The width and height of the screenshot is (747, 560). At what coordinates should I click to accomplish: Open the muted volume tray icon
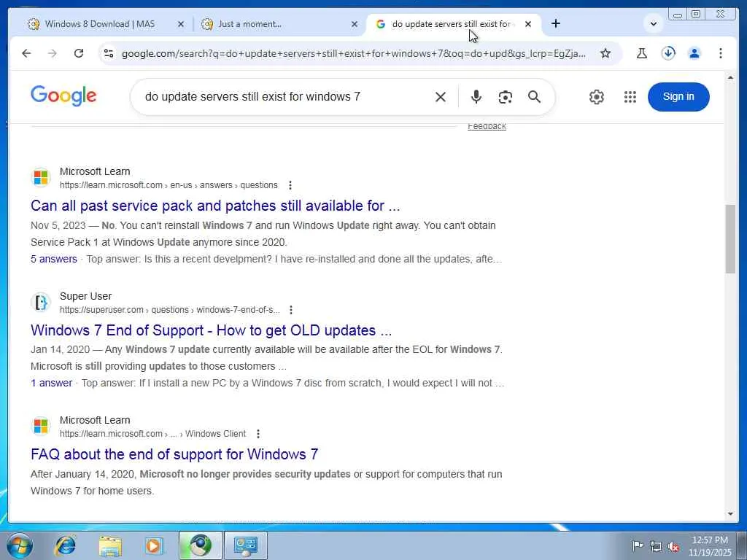click(673, 546)
